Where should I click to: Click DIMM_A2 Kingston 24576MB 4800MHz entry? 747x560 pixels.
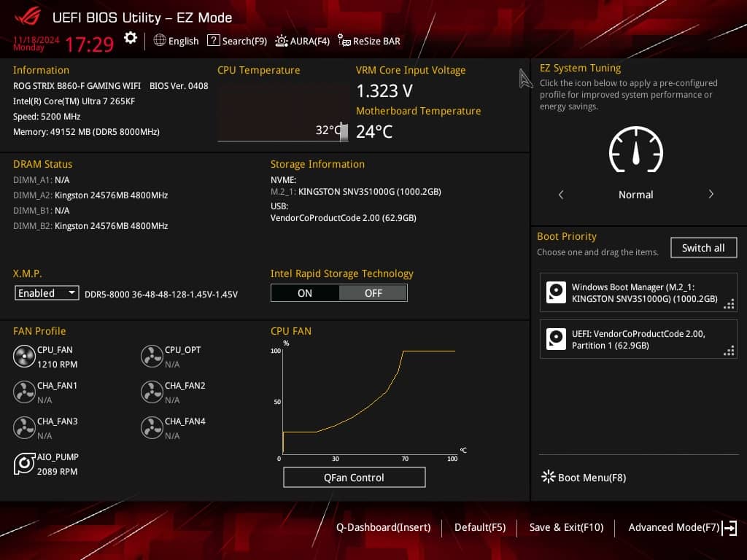[x=90, y=195]
